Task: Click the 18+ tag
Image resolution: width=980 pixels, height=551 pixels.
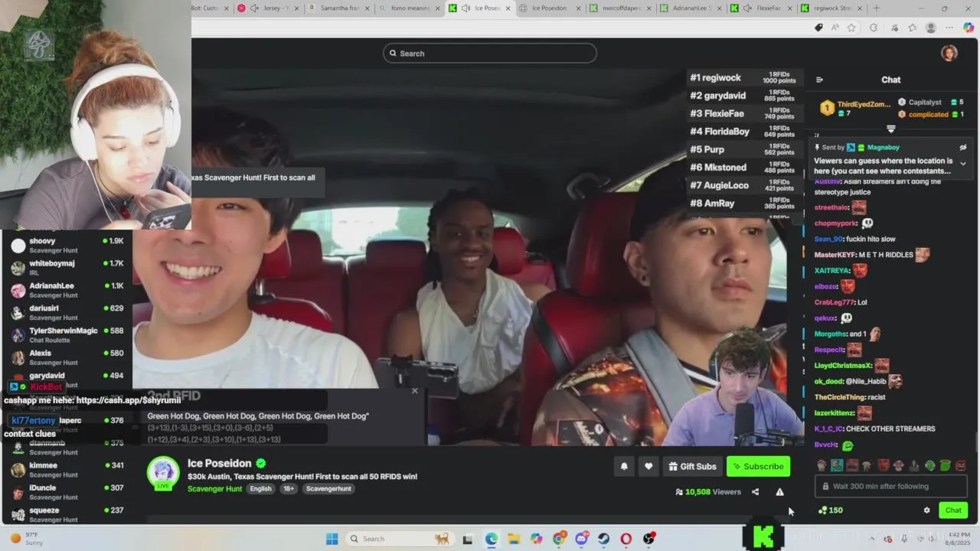Action: [x=289, y=488]
